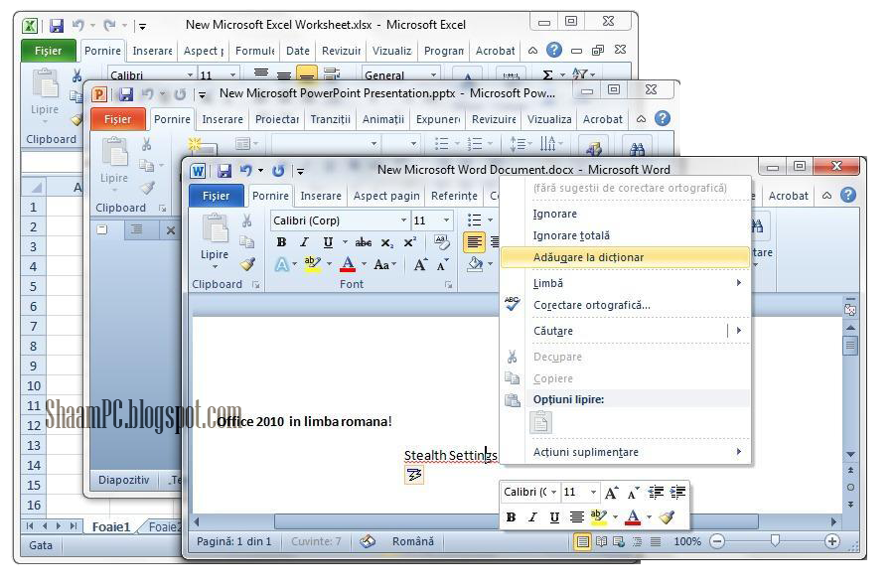Click Pagină: 1 din 1 in status bar

(234, 541)
